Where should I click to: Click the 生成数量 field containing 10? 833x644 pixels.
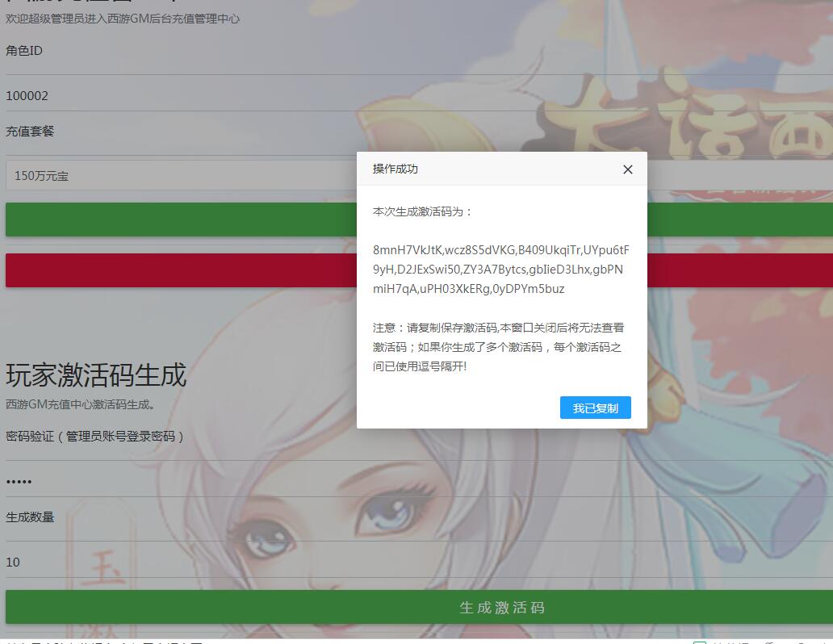[178, 562]
